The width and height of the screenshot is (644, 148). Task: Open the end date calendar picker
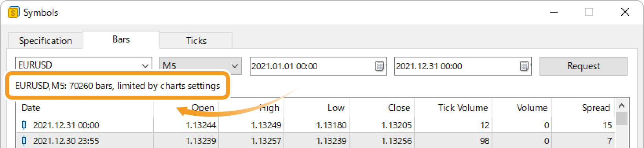tap(524, 66)
